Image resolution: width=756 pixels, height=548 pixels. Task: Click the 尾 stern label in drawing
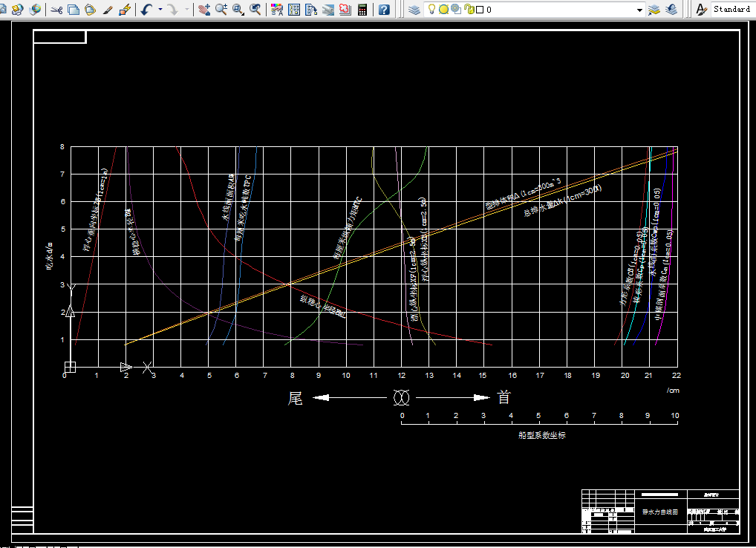[295, 398]
